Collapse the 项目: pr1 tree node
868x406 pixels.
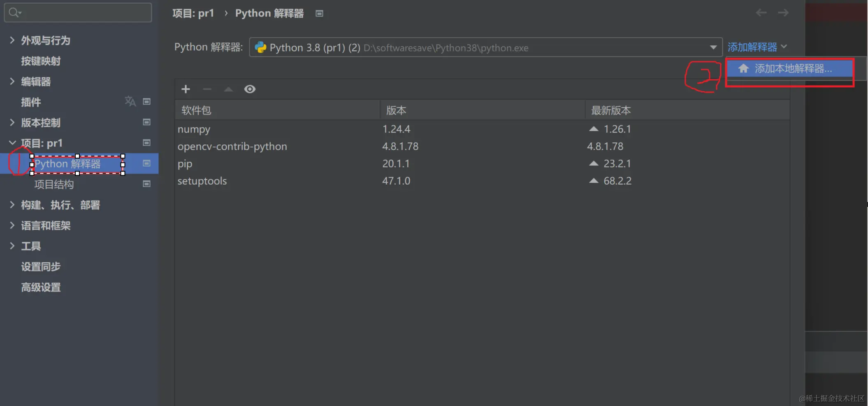pyautogui.click(x=12, y=143)
